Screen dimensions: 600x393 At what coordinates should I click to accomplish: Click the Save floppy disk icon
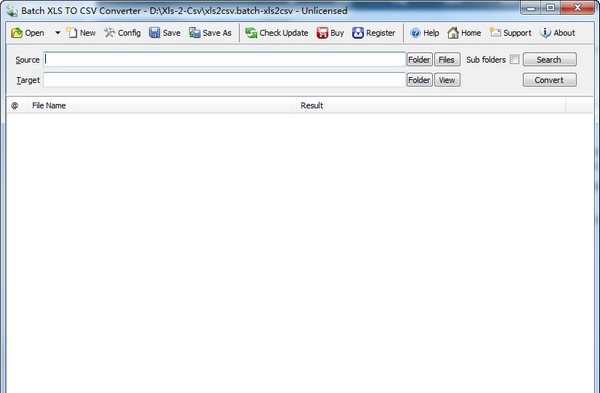[x=155, y=33]
